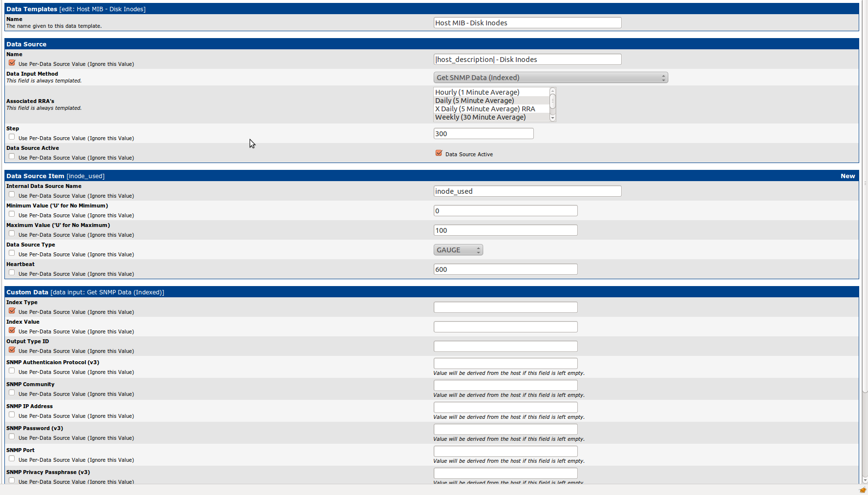Click the RRA list scroll-down arrow

coord(553,118)
